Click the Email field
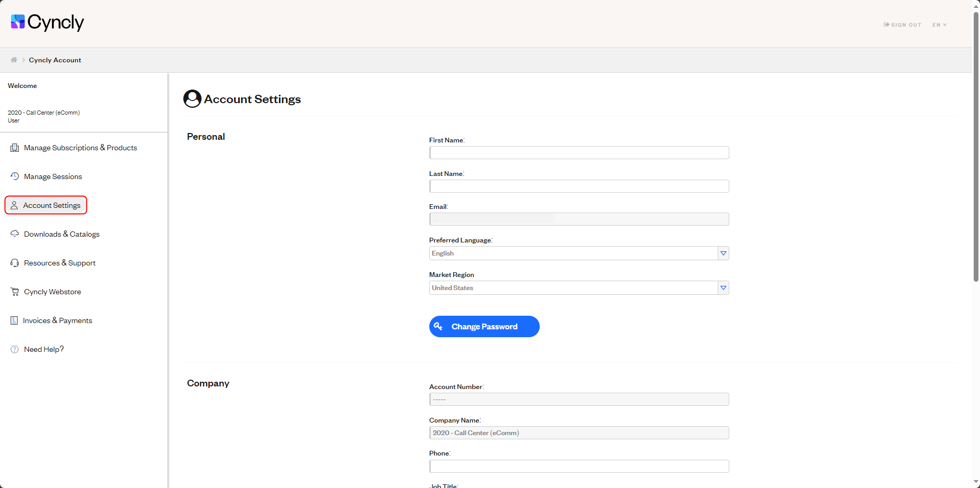 coord(579,219)
